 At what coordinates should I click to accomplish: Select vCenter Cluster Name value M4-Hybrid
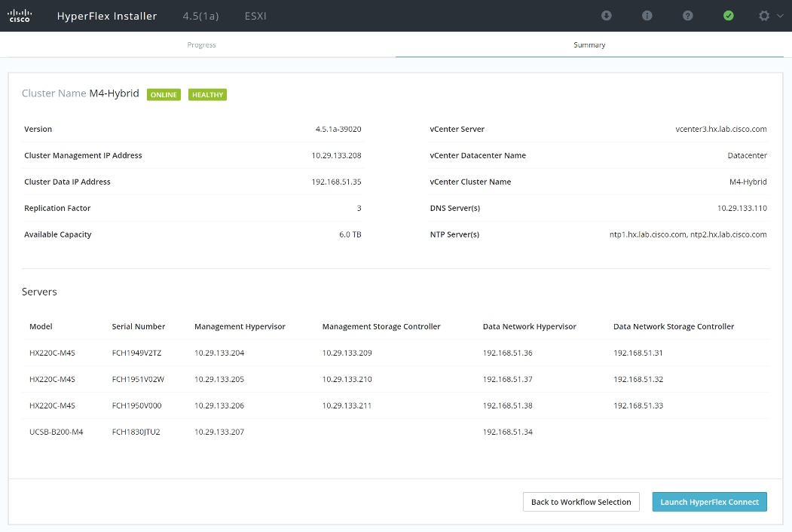(748, 182)
